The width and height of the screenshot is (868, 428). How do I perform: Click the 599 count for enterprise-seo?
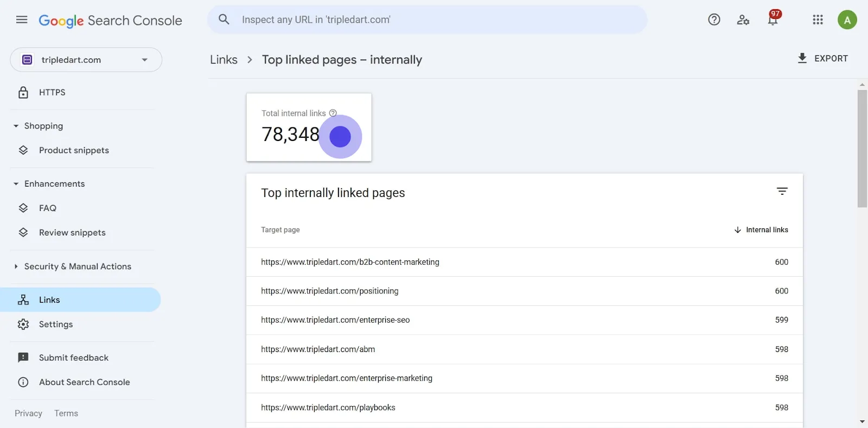781,320
